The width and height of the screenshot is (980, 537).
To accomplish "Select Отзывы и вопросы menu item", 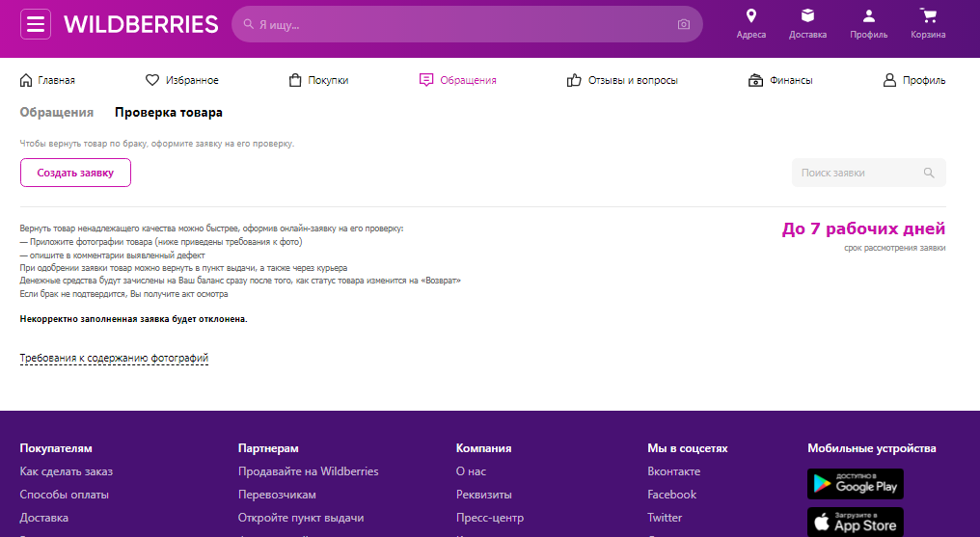I will click(x=622, y=80).
